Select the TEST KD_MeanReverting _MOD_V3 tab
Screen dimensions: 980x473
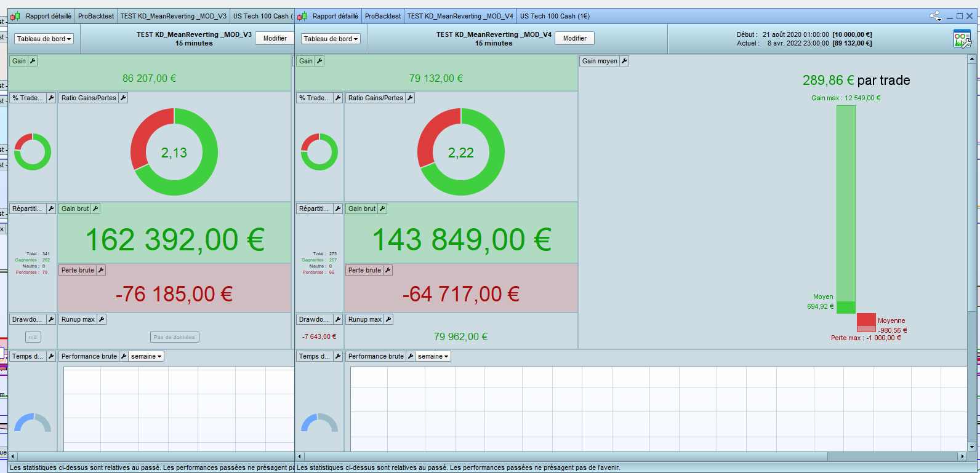pos(174,16)
